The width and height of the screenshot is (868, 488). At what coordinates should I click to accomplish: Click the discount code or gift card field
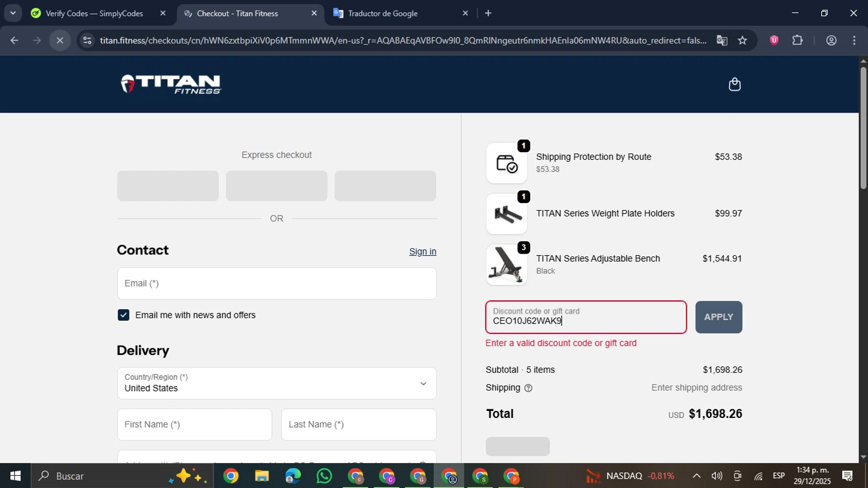[586, 317]
